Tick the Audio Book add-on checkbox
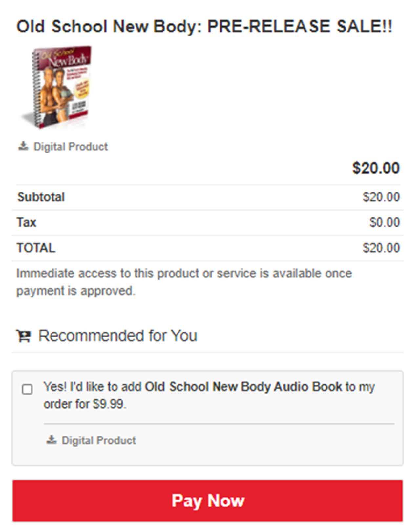The height and width of the screenshot is (531, 420). pyautogui.click(x=27, y=389)
